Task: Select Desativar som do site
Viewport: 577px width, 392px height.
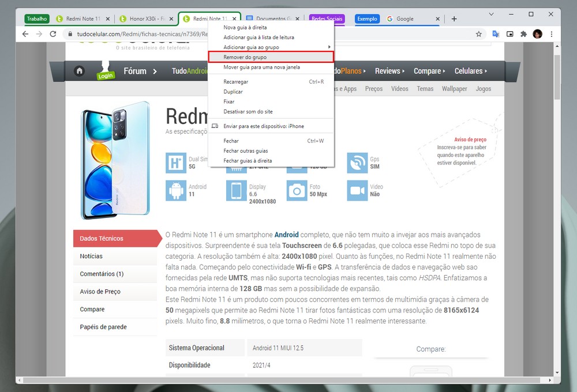Action: point(271,112)
